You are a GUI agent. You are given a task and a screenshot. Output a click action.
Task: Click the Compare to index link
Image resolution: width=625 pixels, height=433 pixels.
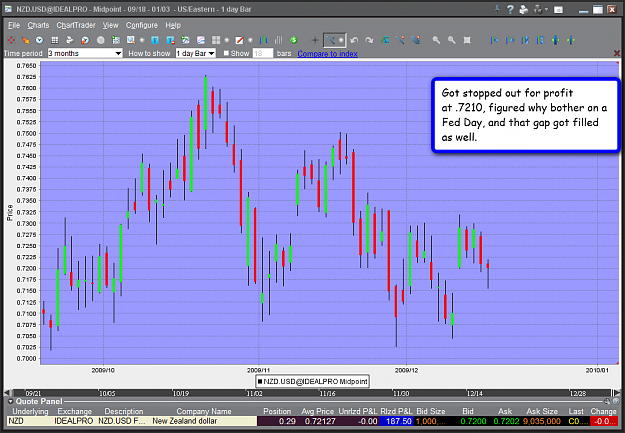(x=327, y=53)
